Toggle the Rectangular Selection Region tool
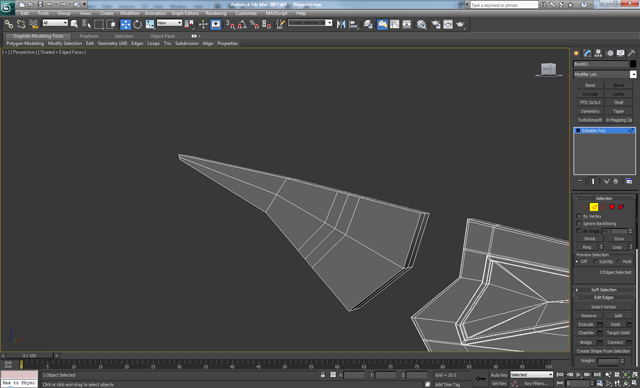This screenshot has width=640, height=388. [99, 24]
